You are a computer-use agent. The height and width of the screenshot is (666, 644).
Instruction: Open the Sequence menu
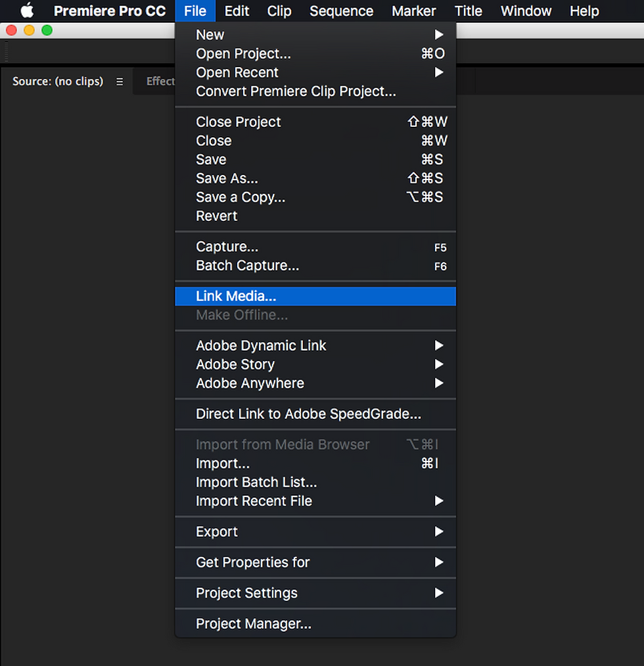(x=341, y=11)
